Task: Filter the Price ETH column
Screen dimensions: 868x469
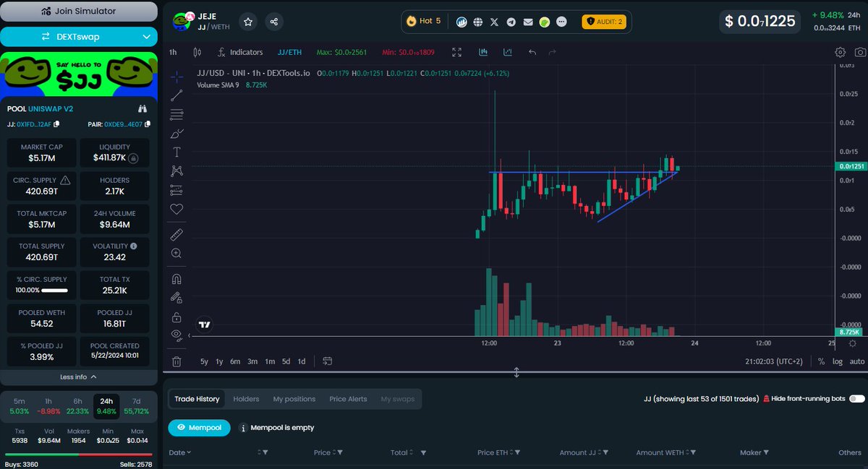Action: tap(517, 452)
